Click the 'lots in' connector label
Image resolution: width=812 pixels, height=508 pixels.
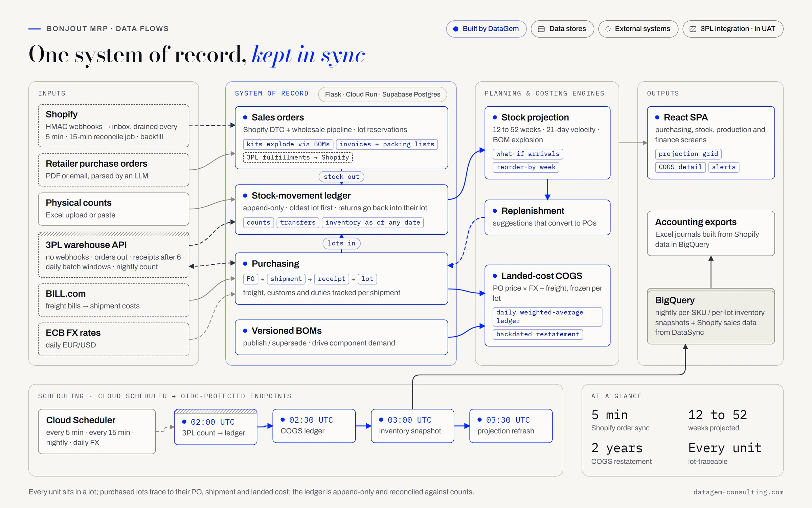click(341, 244)
